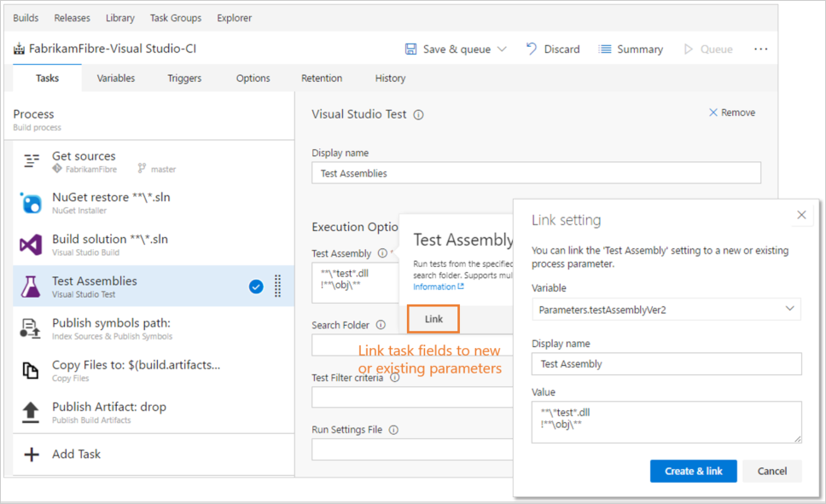
Task: Click the Visual Studio Build solution icon
Action: coord(31,245)
